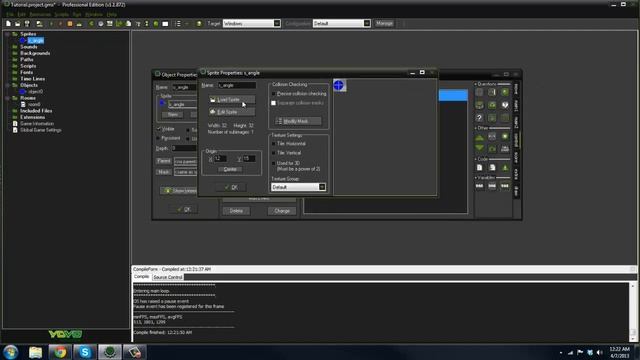Select the Start Block up-triangle action

pos(479,137)
